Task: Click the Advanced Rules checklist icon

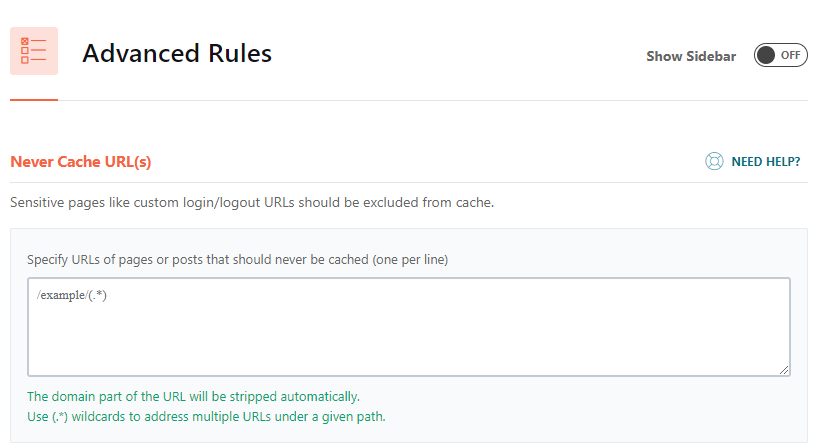Action: point(33,51)
